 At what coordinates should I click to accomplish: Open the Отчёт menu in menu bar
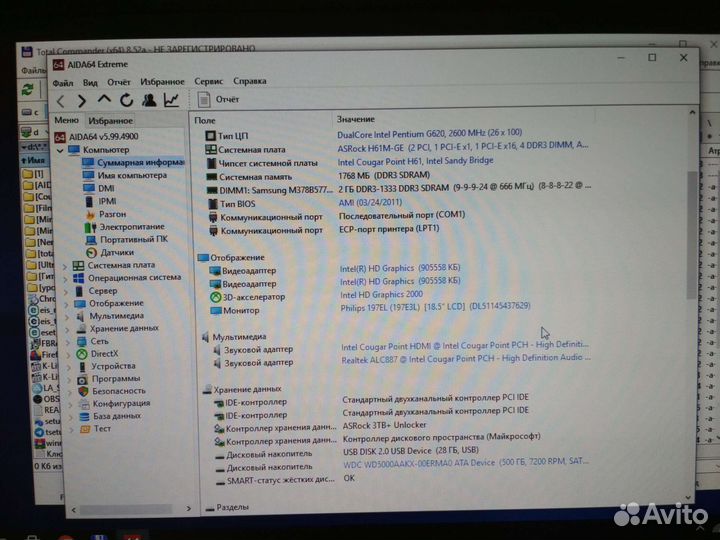[118, 82]
